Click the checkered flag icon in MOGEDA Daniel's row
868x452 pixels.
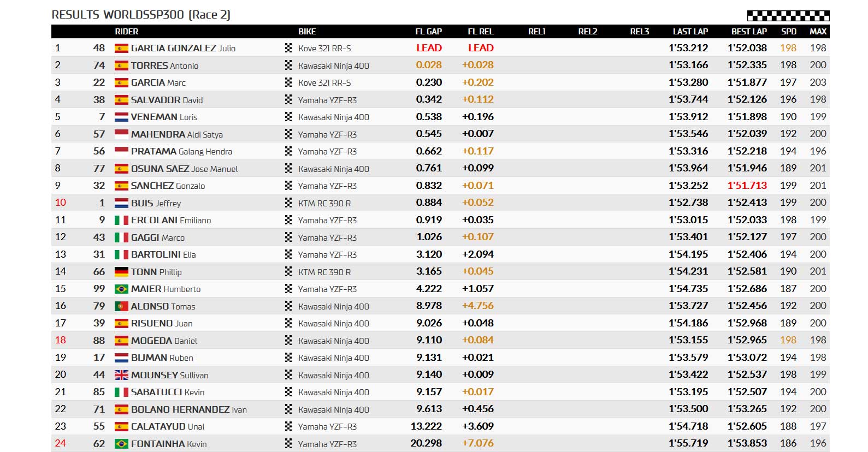pyautogui.click(x=288, y=341)
